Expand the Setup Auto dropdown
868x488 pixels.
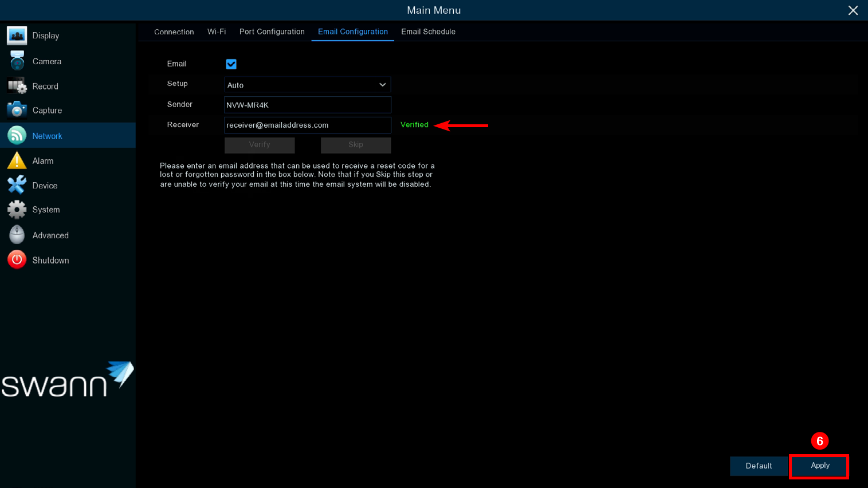tap(307, 85)
